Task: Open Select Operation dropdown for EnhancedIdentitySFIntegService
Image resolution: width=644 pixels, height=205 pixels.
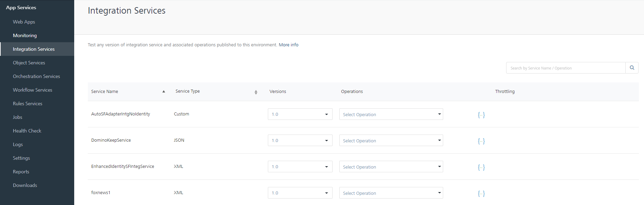Action: tap(391, 167)
